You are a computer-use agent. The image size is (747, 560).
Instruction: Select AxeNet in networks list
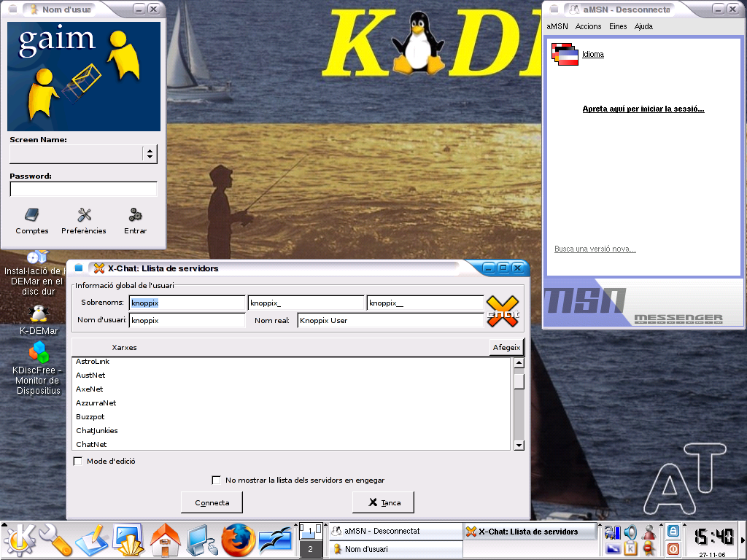pyautogui.click(x=291, y=389)
